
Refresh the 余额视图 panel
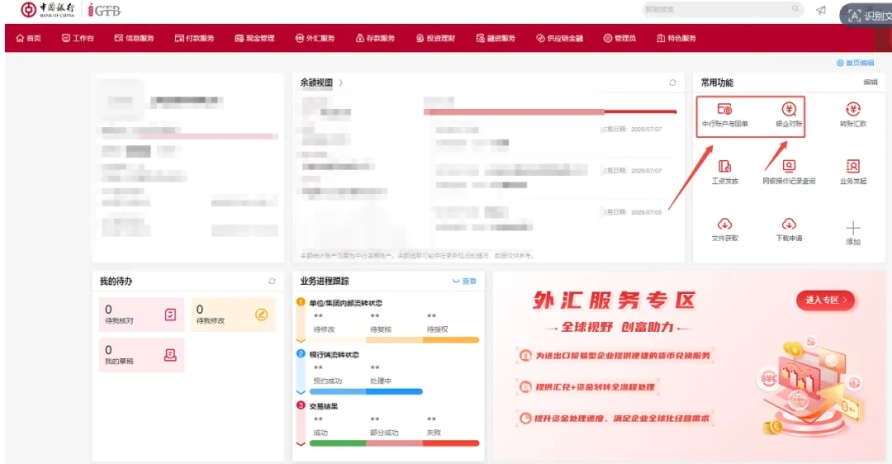coord(672,82)
